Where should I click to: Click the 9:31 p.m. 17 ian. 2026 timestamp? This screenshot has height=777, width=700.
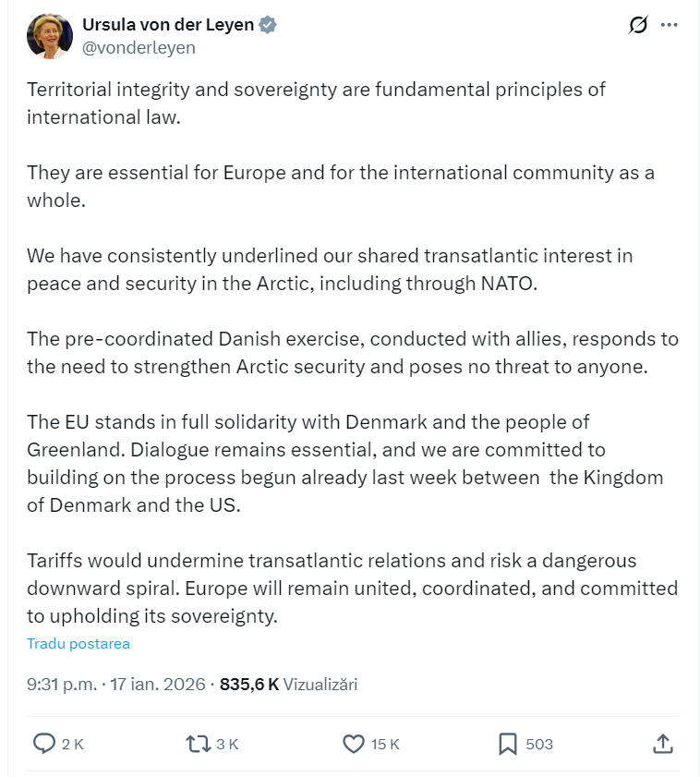[x=118, y=685]
